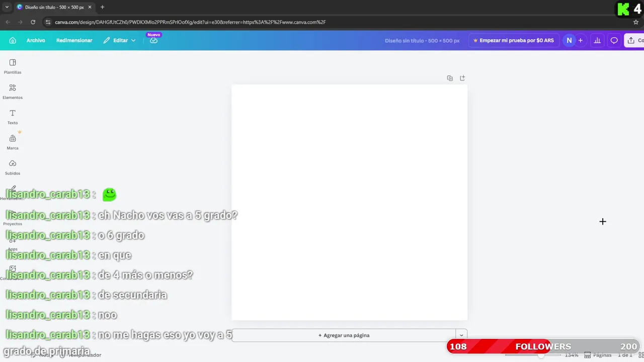Open the N profile avatar
The height and width of the screenshot is (362, 644).
[569, 40]
